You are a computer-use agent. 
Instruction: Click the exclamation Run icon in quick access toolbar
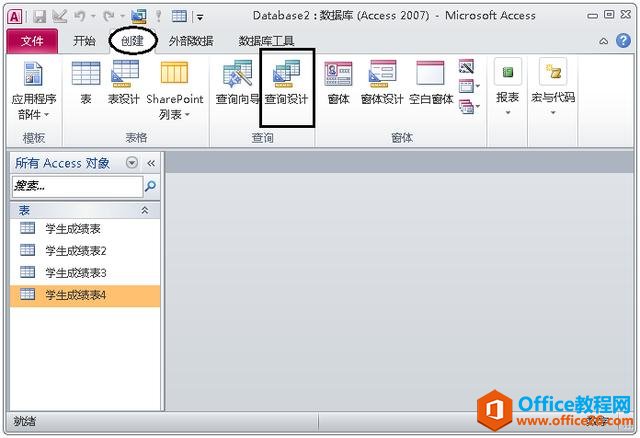159,16
